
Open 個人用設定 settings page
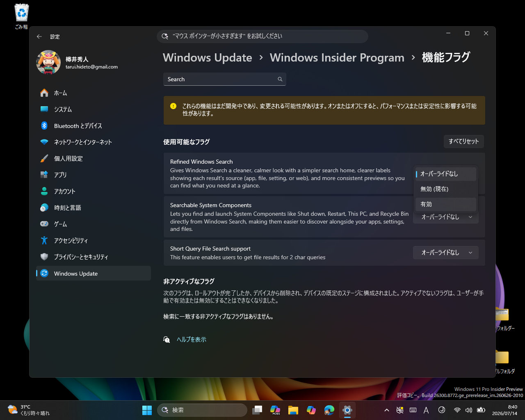coord(94,159)
